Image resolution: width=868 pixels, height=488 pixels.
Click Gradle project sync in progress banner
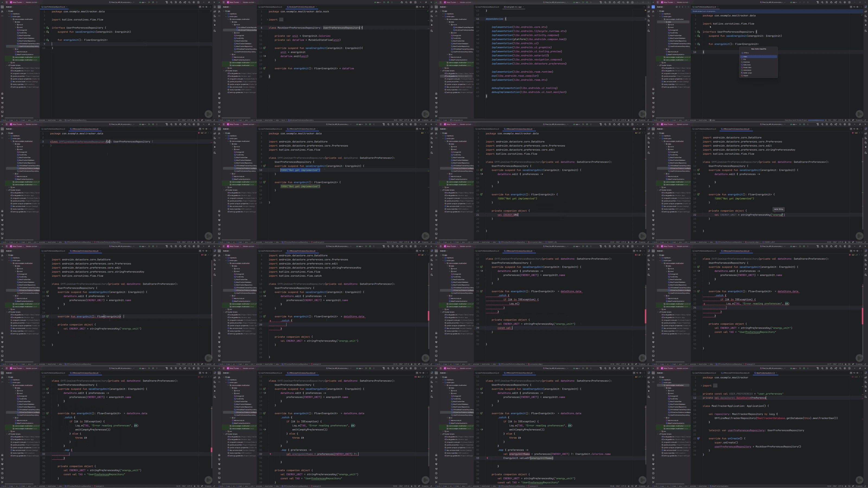(777, 11)
